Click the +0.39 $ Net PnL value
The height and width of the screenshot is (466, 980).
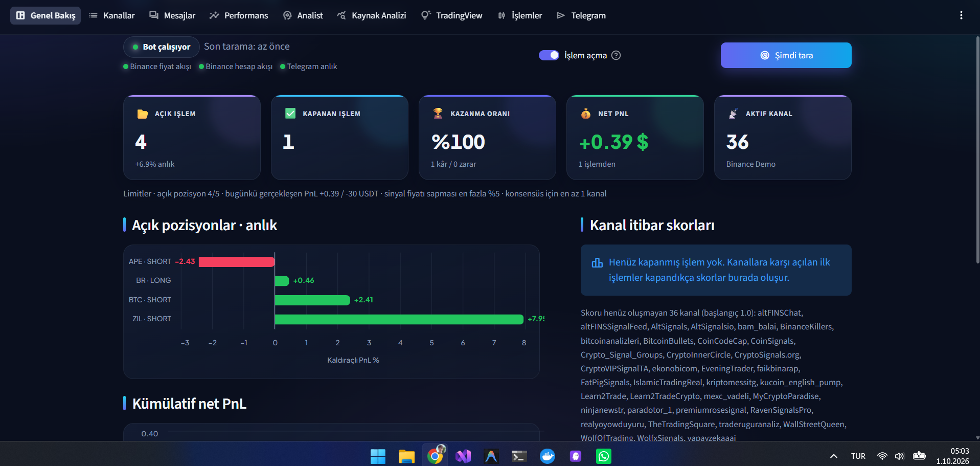(613, 142)
